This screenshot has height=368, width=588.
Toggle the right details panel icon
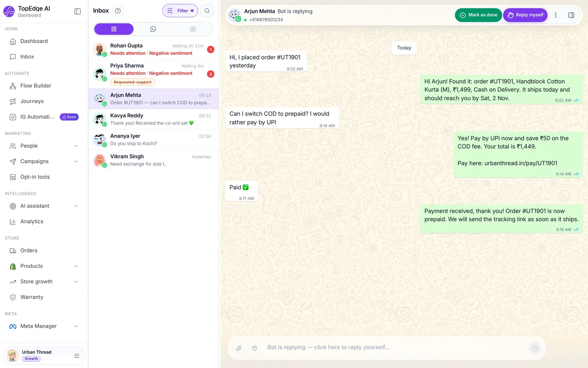tap(571, 15)
